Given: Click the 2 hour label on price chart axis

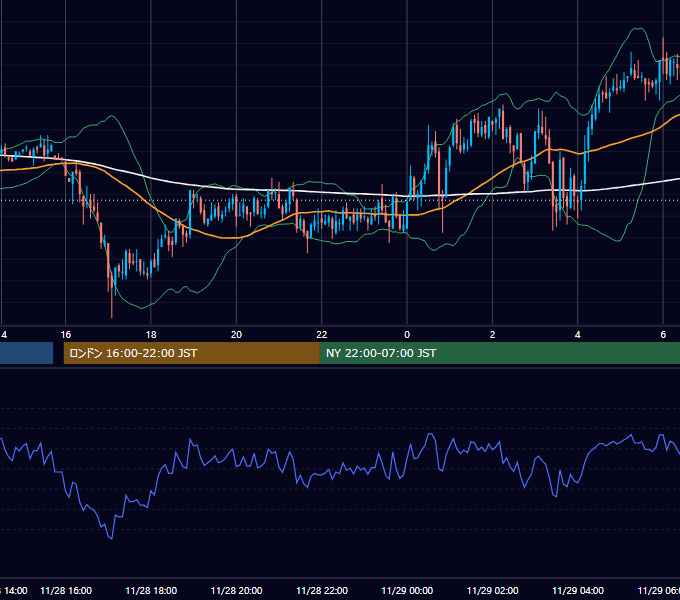Looking at the screenshot, I should (492, 335).
